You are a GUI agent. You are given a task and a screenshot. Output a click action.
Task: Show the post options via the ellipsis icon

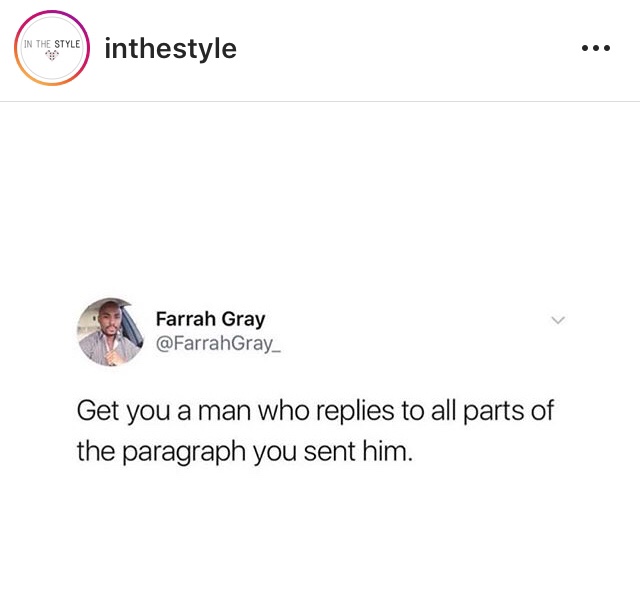pos(596,48)
